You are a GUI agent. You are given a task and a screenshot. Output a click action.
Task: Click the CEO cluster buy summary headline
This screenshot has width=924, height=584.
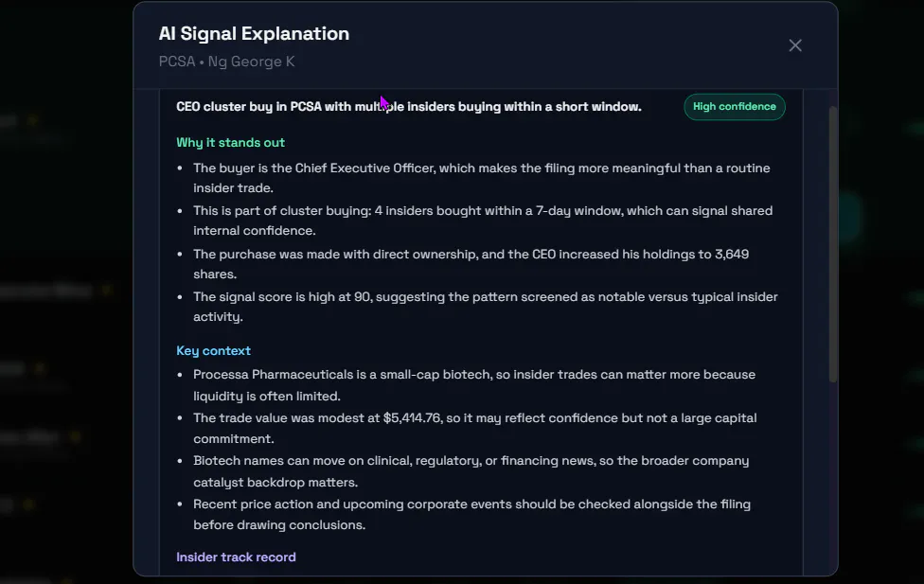(409, 107)
